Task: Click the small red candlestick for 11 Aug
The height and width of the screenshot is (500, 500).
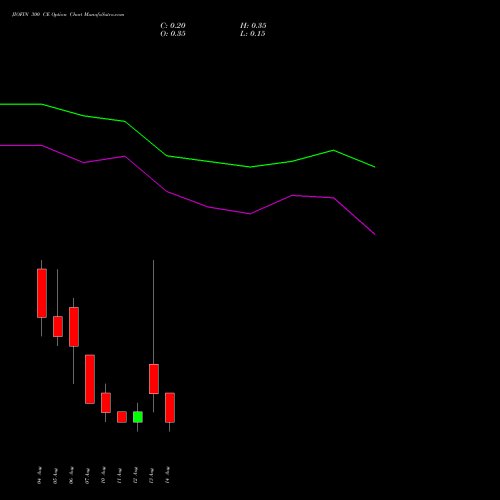Action: click(x=122, y=417)
